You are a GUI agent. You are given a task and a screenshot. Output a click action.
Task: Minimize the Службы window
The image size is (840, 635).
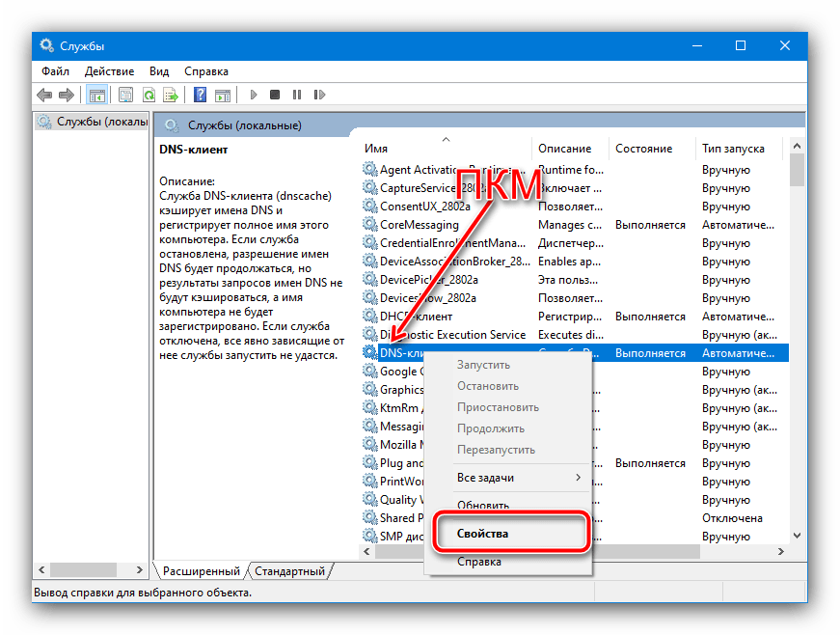tap(697, 45)
